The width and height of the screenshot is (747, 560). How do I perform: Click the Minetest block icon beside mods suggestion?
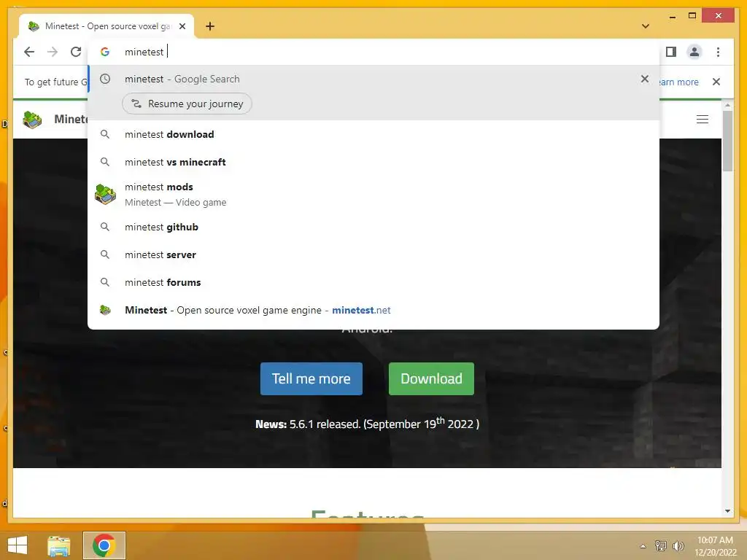tap(105, 194)
